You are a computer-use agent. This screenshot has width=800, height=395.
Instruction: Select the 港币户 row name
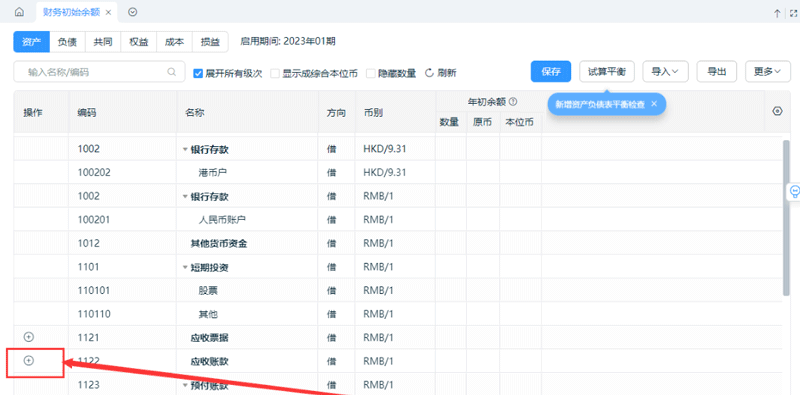(x=213, y=173)
